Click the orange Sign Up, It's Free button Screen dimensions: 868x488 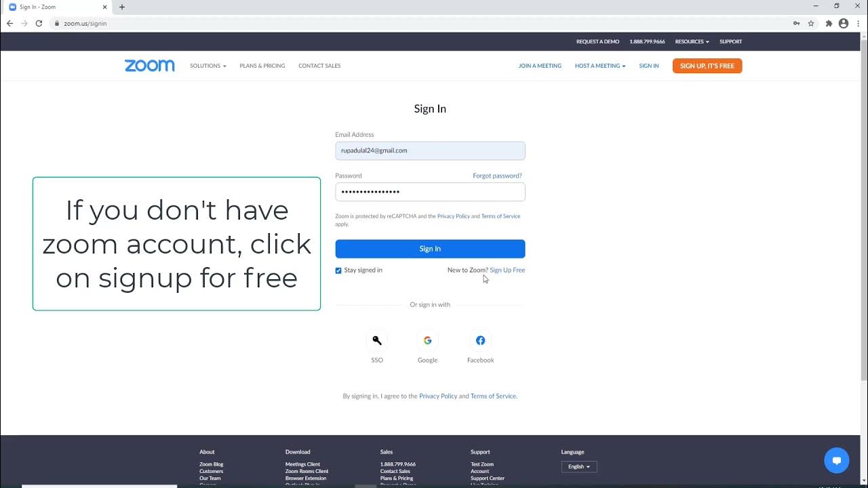click(x=707, y=66)
